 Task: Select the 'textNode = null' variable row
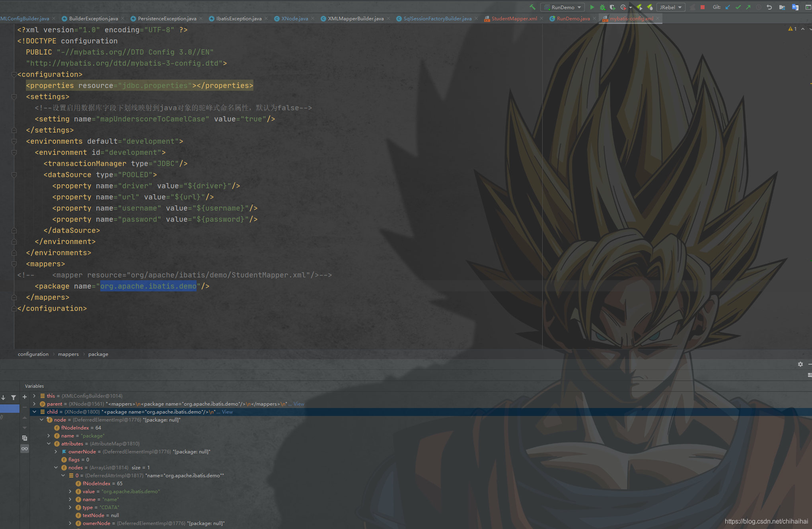pos(97,515)
